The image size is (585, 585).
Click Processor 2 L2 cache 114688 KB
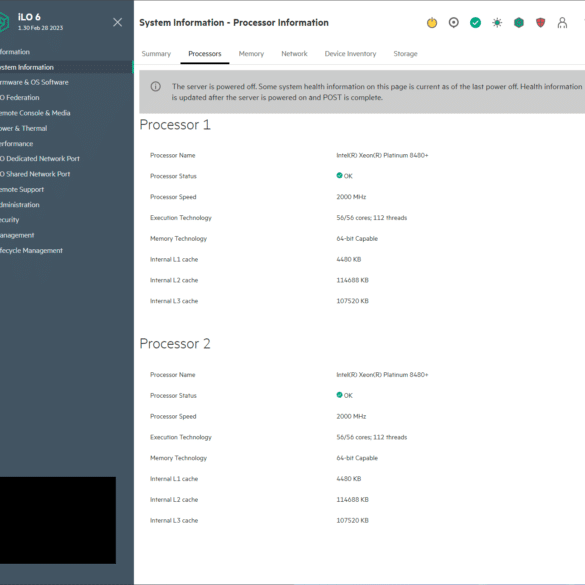pos(353,500)
